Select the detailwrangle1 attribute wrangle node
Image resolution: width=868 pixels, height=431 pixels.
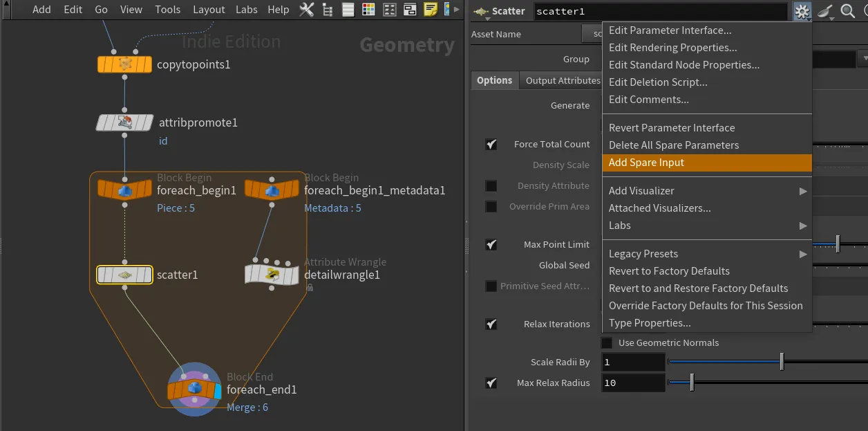[x=272, y=274]
